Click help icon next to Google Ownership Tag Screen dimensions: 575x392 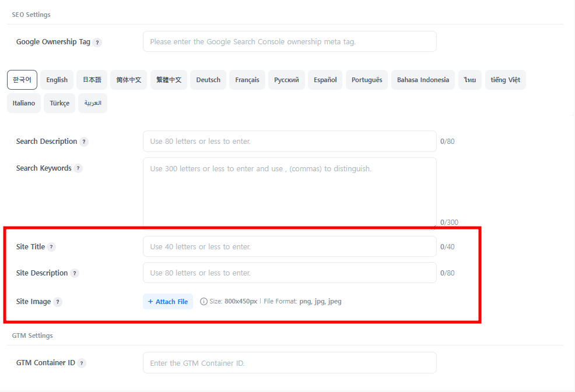pos(97,43)
